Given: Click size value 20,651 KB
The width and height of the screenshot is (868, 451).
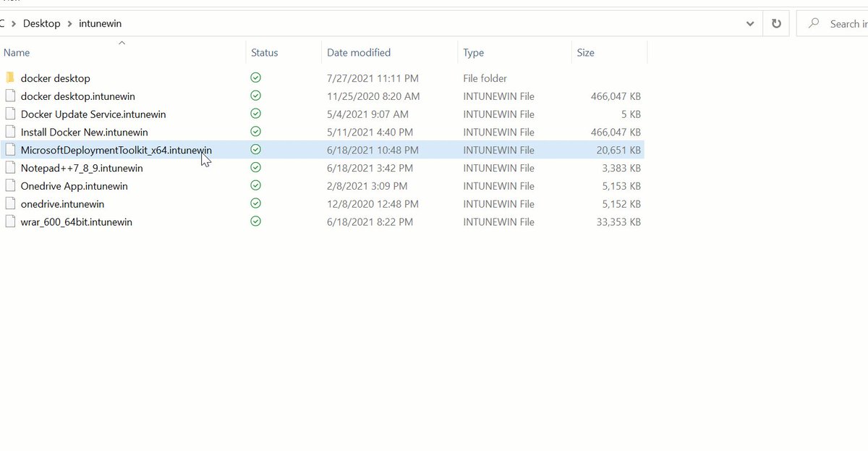Looking at the screenshot, I should [618, 150].
